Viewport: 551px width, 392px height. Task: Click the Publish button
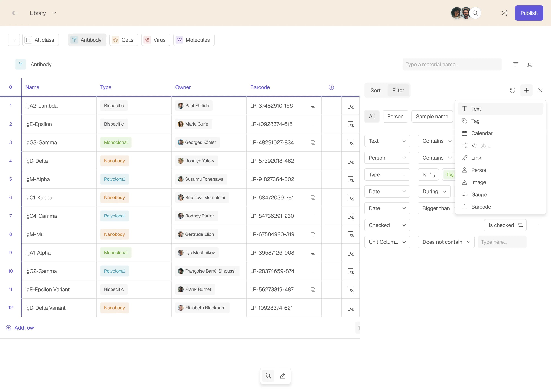[x=529, y=13]
